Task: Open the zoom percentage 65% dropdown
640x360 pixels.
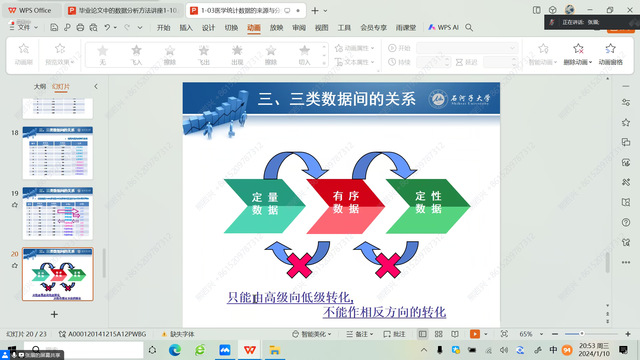Action: (531, 334)
